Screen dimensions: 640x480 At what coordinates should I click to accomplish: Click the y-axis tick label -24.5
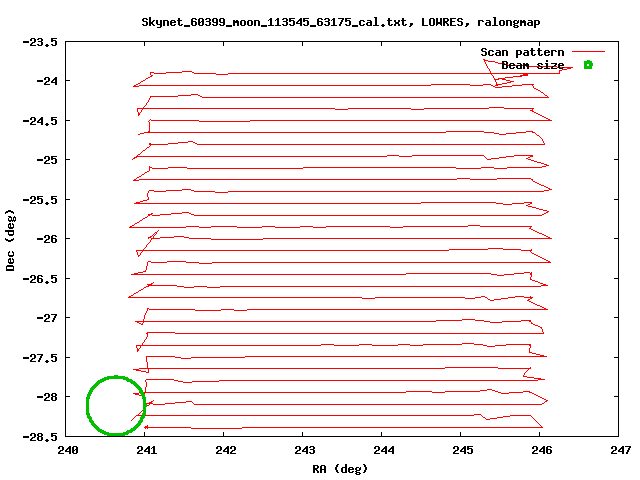(x=40, y=121)
